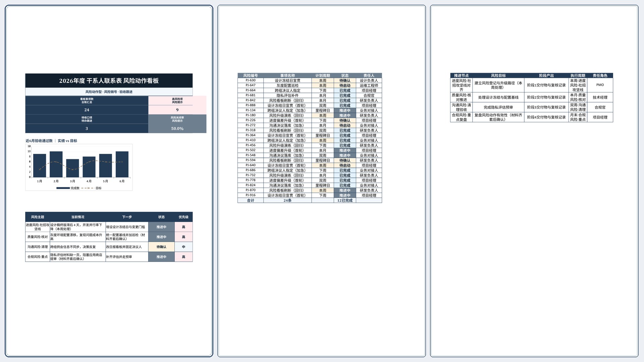Click the 风险编号 header on page two
644x362 pixels.
[x=251, y=76]
